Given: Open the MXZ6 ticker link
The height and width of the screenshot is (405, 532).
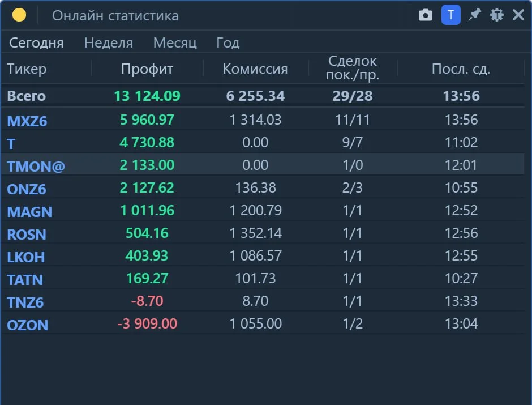Looking at the screenshot, I should [x=27, y=121].
